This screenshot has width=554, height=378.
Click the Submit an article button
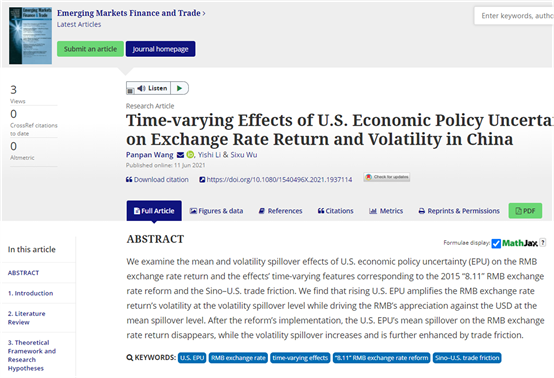point(90,49)
